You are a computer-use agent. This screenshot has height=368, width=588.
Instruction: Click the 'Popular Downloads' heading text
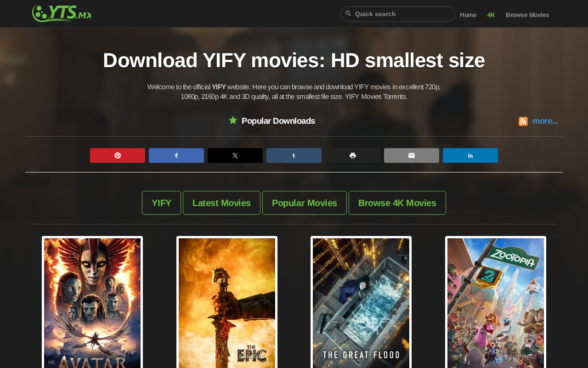coord(278,121)
